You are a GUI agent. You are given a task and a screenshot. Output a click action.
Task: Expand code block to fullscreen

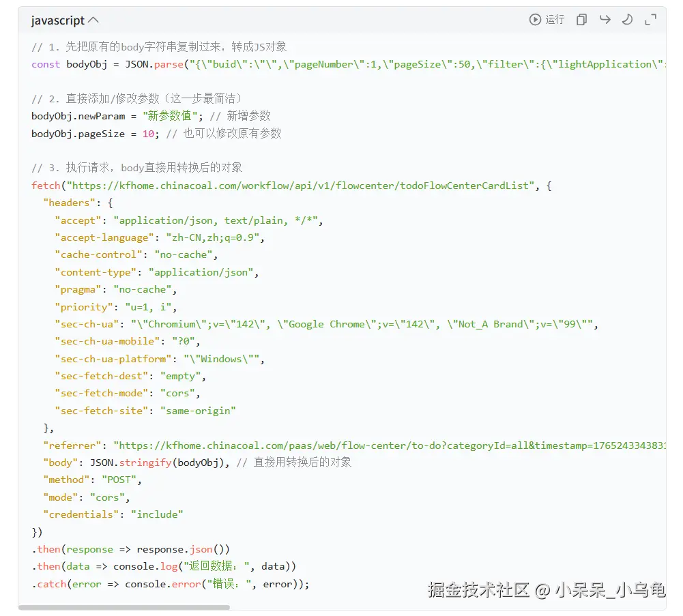click(650, 20)
